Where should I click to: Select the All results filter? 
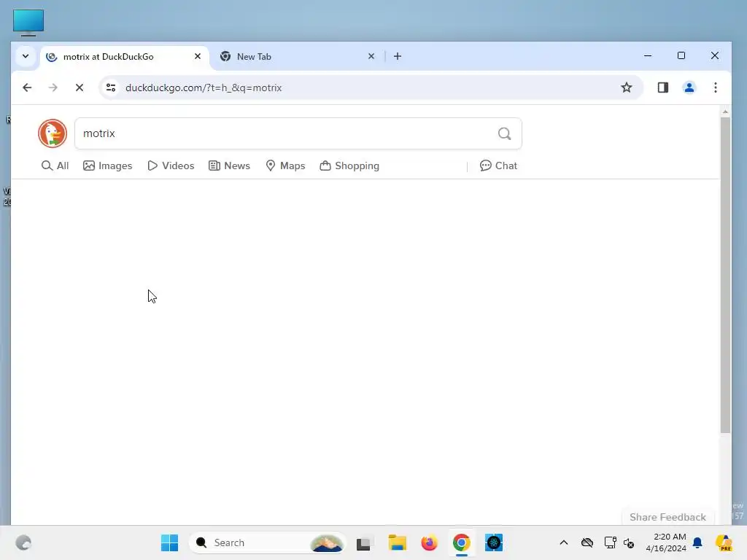coord(55,166)
